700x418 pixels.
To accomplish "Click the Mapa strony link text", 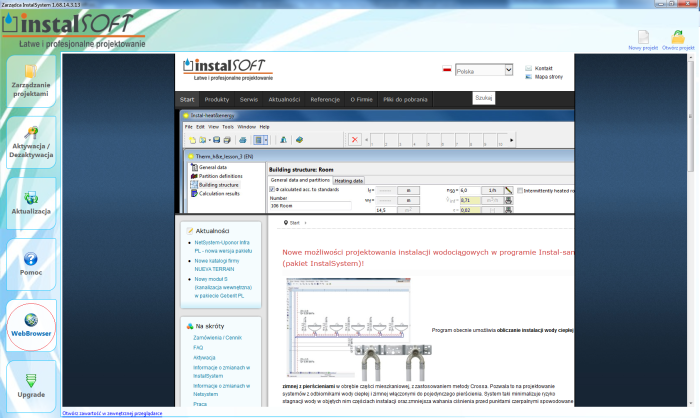I will tap(549, 77).
